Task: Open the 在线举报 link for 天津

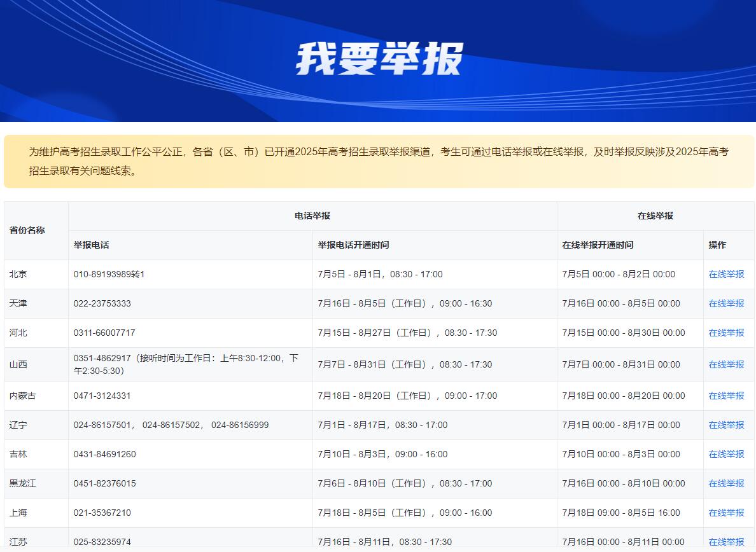Action: click(726, 303)
